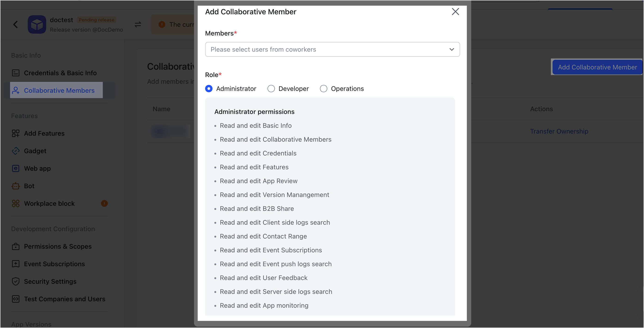Select the Developer role radio button
Image resolution: width=644 pixels, height=328 pixels.
point(271,89)
